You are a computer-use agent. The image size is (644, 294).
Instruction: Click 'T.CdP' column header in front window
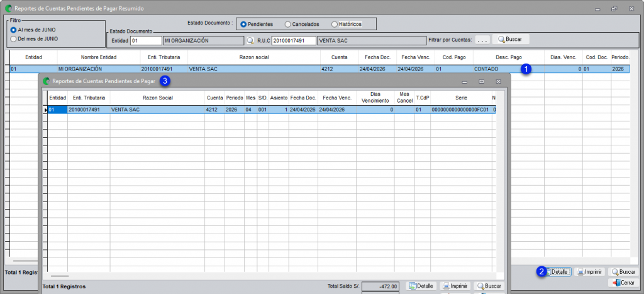click(x=423, y=98)
